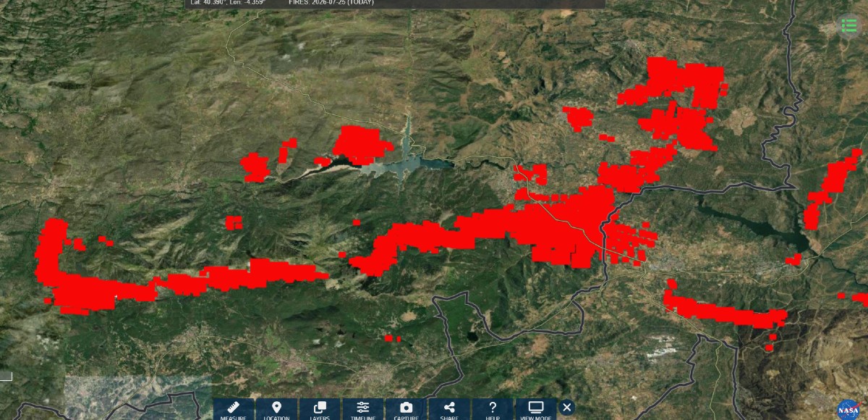
Task: Open the Layers panel
Action: [320, 410]
